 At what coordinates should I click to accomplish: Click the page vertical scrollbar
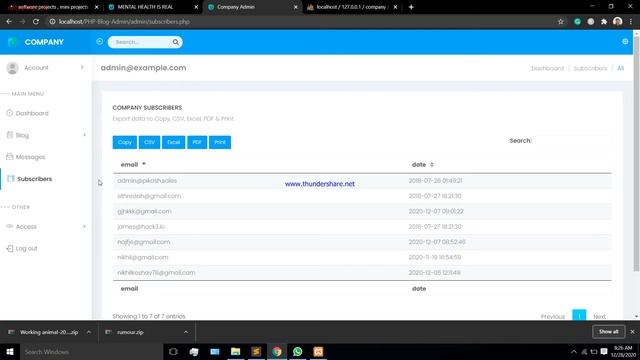pyautogui.click(x=636, y=155)
